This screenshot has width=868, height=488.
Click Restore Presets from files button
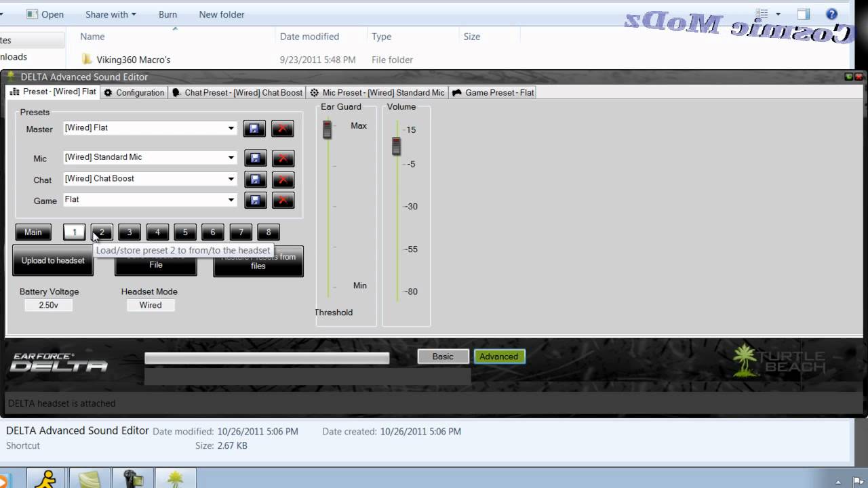pyautogui.click(x=258, y=261)
